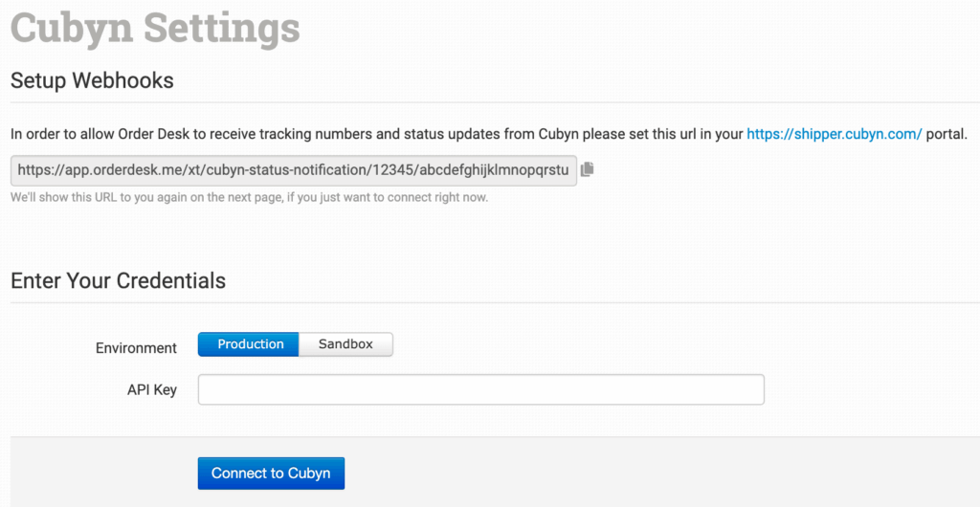The width and height of the screenshot is (980, 507).
Task: Copy the webhook URL with the clipboard icon
Action: [x=588, y=169]
